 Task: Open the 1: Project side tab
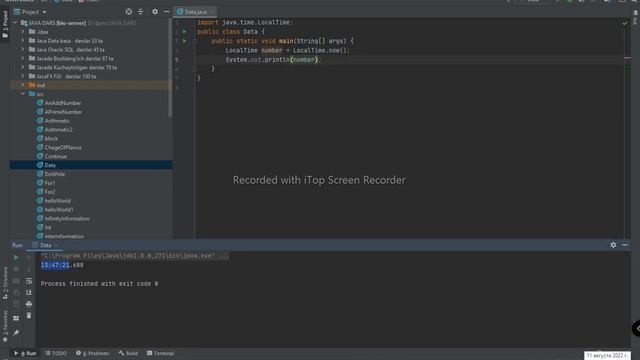point(5,24)
